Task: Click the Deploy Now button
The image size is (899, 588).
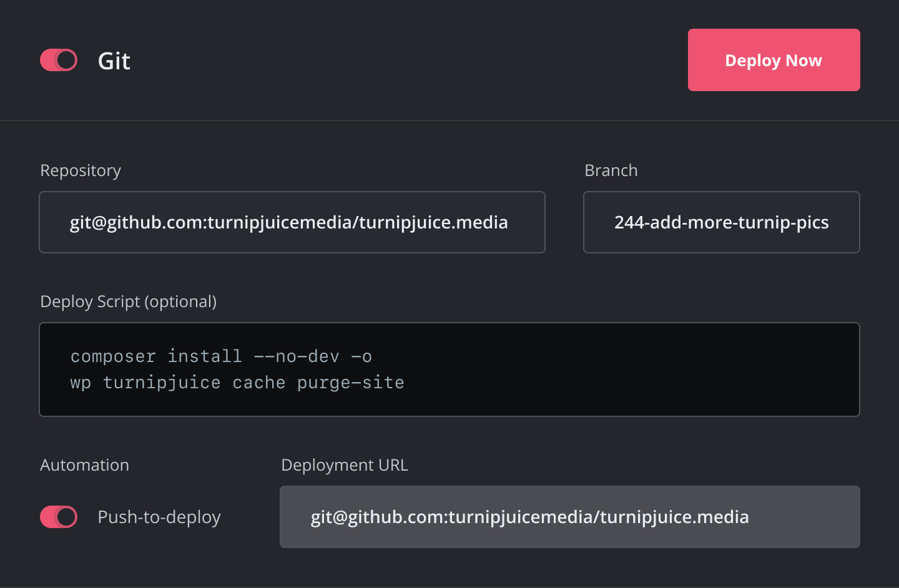Action: point(774,60)
